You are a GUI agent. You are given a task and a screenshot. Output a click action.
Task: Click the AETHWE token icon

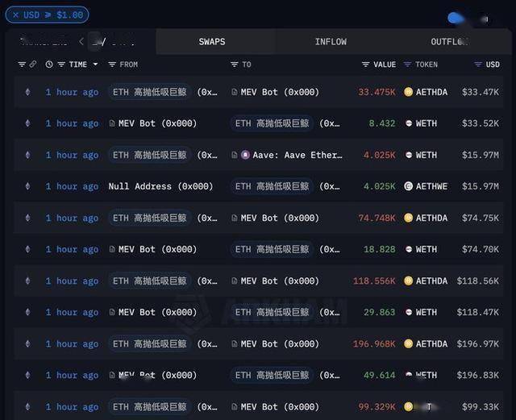coord(409,186)
